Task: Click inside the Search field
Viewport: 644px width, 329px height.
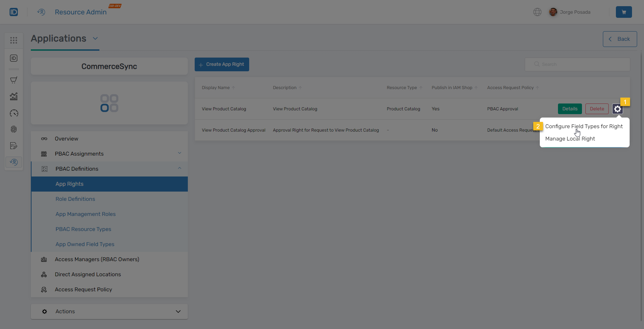Action: pyautogui.click(x=577, y=64)
